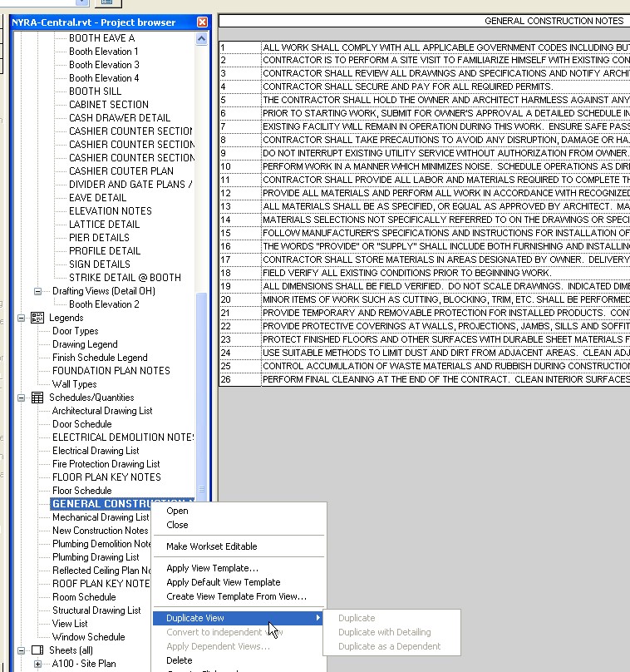Choose Close from the context menu
This screenshot has height=672, width=630.
click(x=177, y=525)
